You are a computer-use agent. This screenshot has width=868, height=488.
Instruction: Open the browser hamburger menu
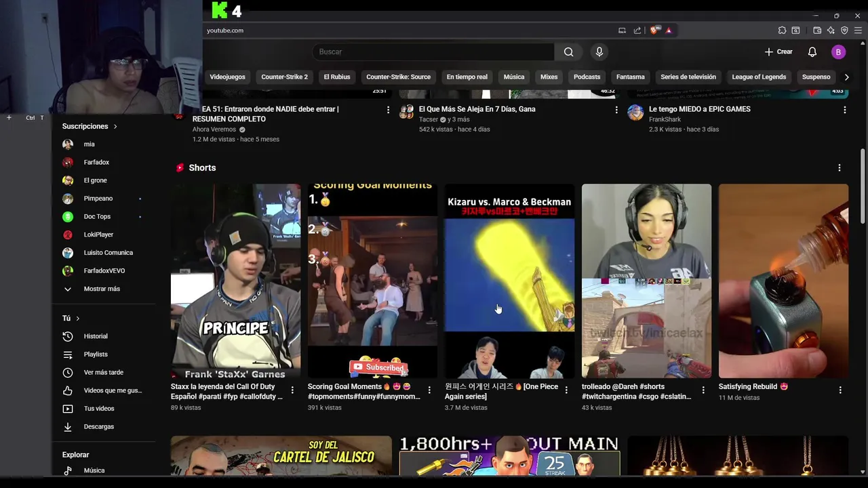point(858,30)
